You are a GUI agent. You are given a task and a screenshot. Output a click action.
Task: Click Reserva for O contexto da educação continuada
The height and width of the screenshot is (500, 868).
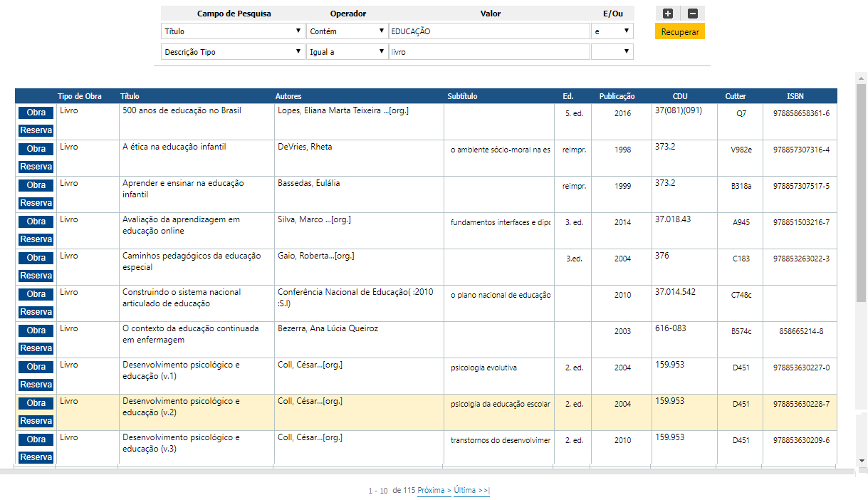coord(36,348)
